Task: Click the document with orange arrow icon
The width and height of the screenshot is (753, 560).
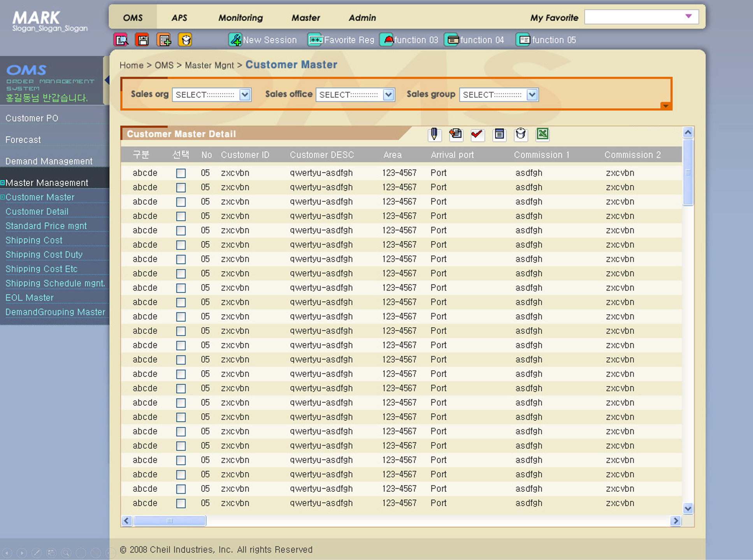Action: 456,135
